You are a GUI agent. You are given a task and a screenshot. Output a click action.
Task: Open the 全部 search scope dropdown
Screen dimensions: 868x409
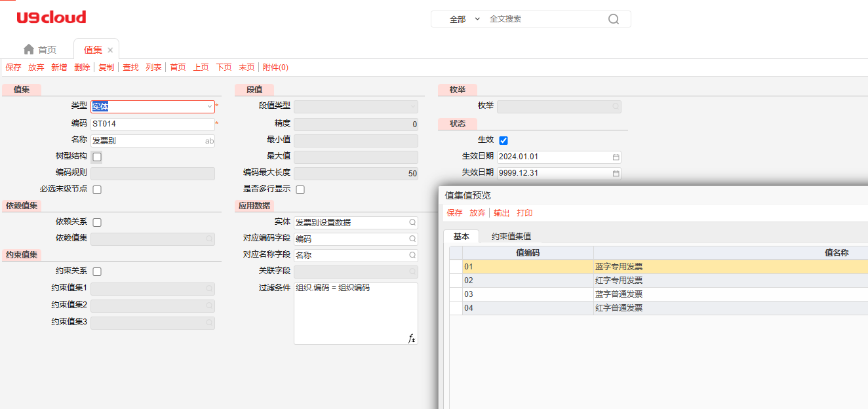pos(465,19)
